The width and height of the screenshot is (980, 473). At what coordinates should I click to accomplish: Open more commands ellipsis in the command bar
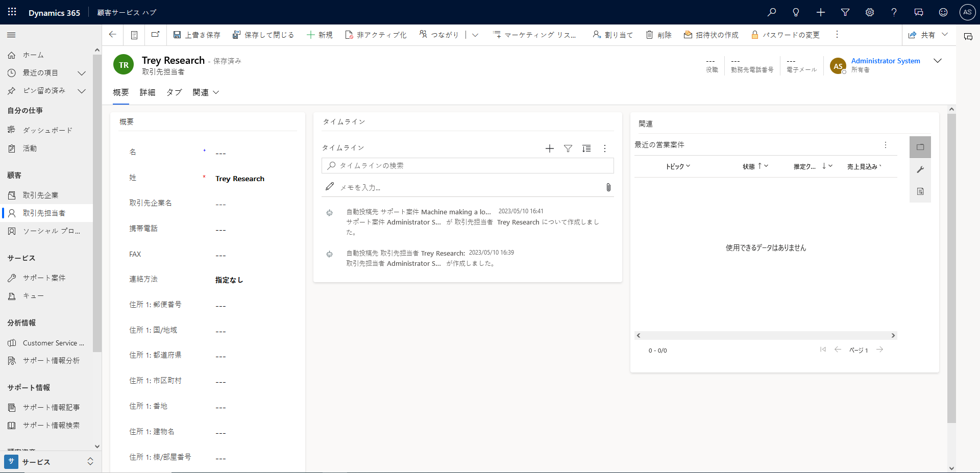click(x=837, y=35)
